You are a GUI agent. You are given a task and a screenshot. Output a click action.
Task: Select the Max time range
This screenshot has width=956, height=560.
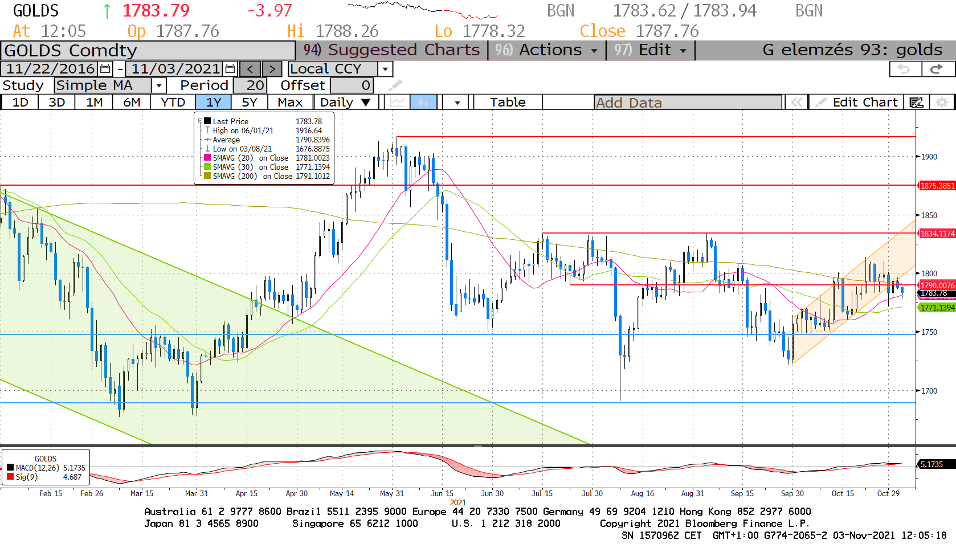coord(290,103)
